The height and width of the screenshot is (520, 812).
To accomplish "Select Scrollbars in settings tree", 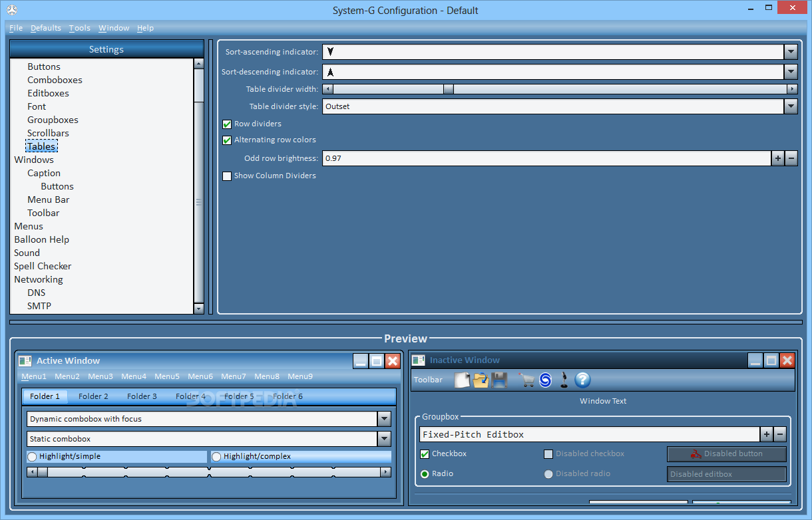I will point(48,133).
